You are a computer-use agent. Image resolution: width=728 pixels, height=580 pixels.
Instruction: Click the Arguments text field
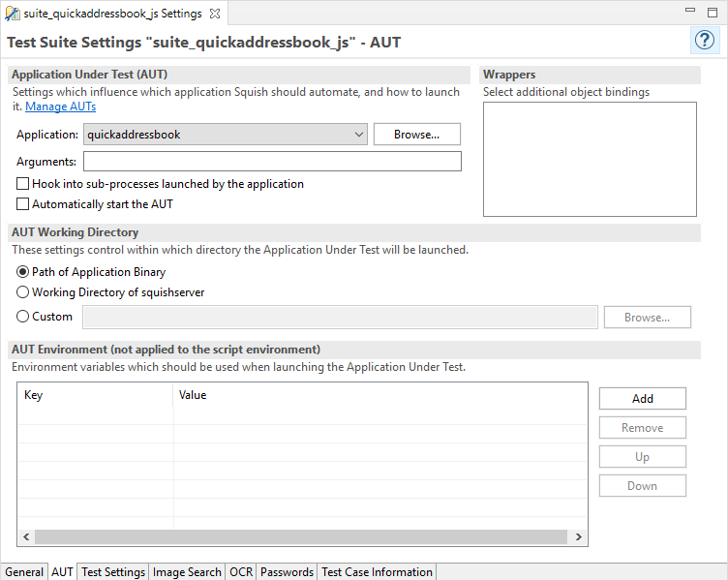272,162
